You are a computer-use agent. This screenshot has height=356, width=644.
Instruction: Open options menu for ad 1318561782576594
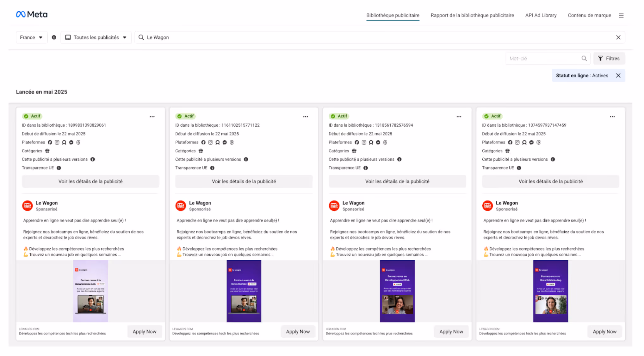click(x=459, y=117)
